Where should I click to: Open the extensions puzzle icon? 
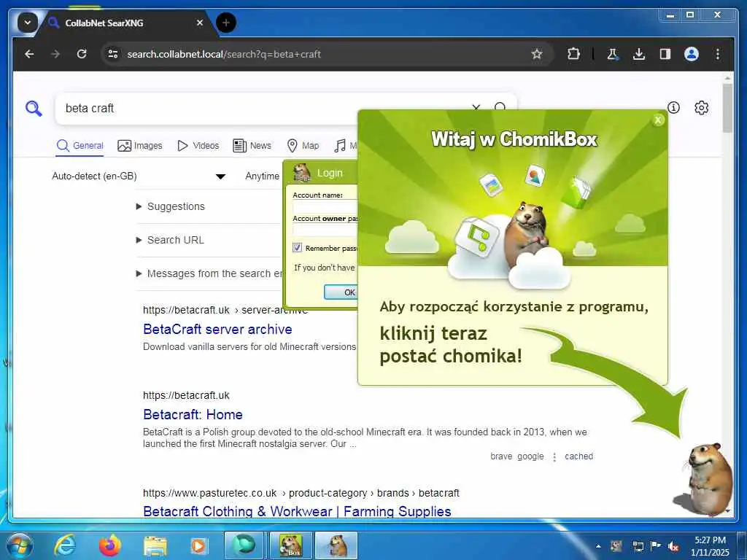coord(573,54)
